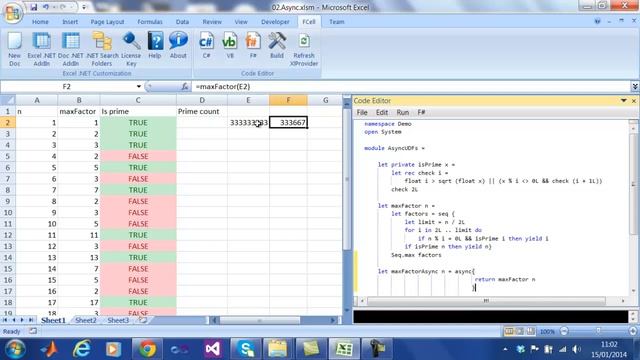The image size is (640, 360).
Task: Open the VB code editor
Action: (230, 45)
